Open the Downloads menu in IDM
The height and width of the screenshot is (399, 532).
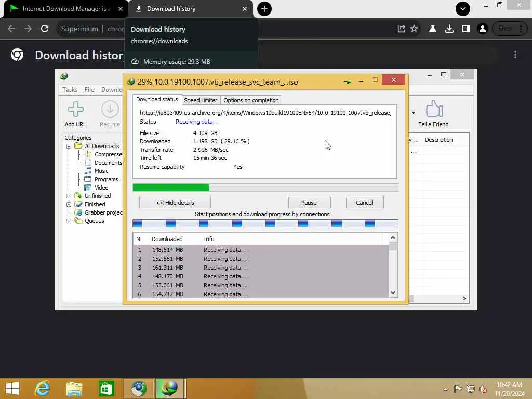pyautogui.click(x=112, y=90)
